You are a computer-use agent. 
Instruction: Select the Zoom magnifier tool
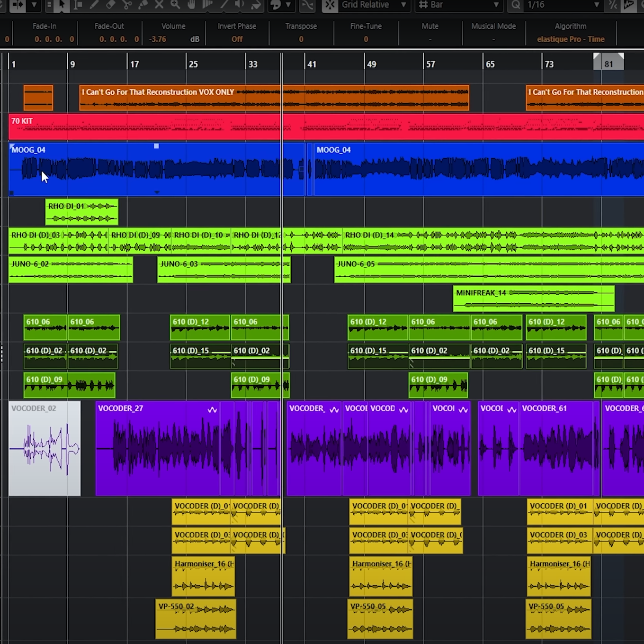click(x=175, y=5)
